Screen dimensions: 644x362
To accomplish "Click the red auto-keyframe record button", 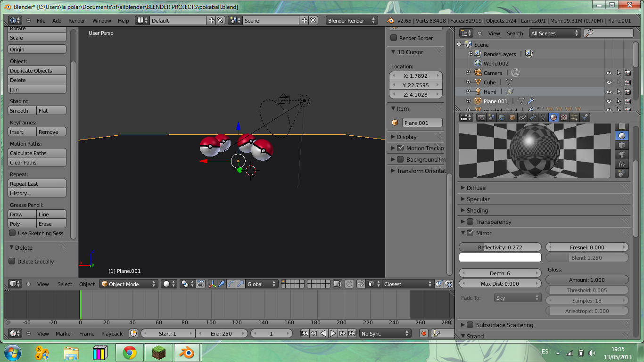I will tap(423, 333).
